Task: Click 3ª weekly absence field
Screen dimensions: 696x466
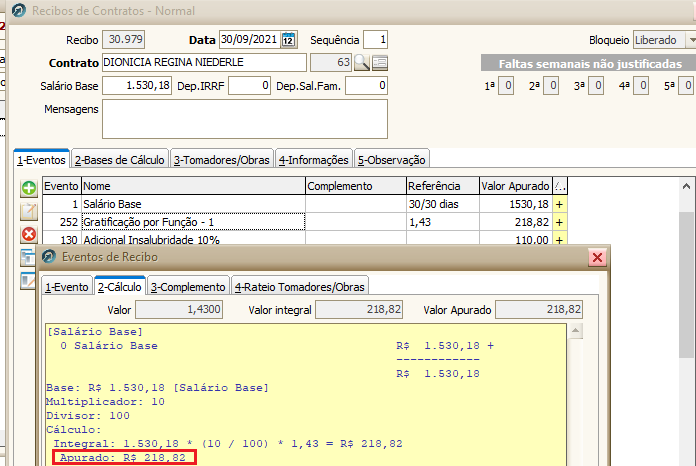Action: [596, 86]
